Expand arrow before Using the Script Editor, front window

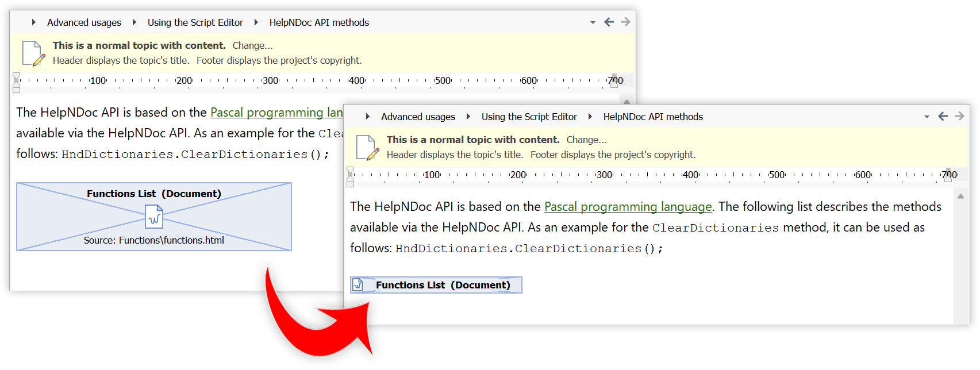pyautogui.click(x=468, y=117)
